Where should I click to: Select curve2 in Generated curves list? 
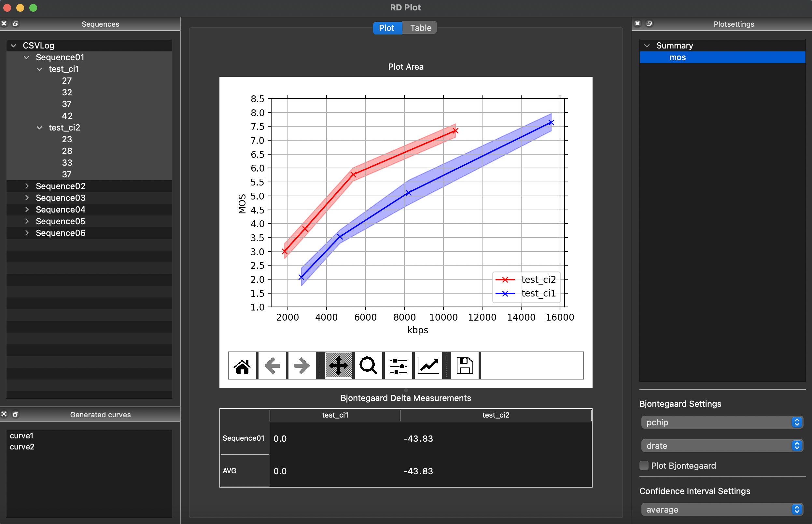tap(22, 447)
